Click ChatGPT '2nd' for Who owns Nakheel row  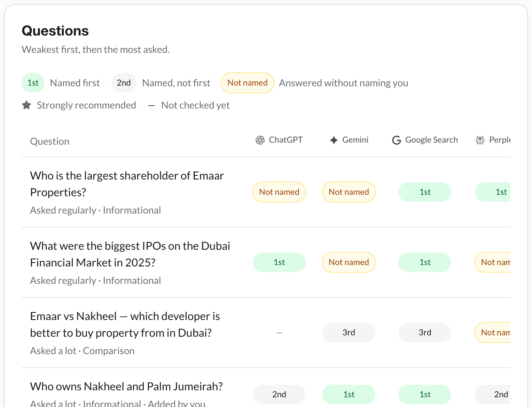tap(279, 394)
